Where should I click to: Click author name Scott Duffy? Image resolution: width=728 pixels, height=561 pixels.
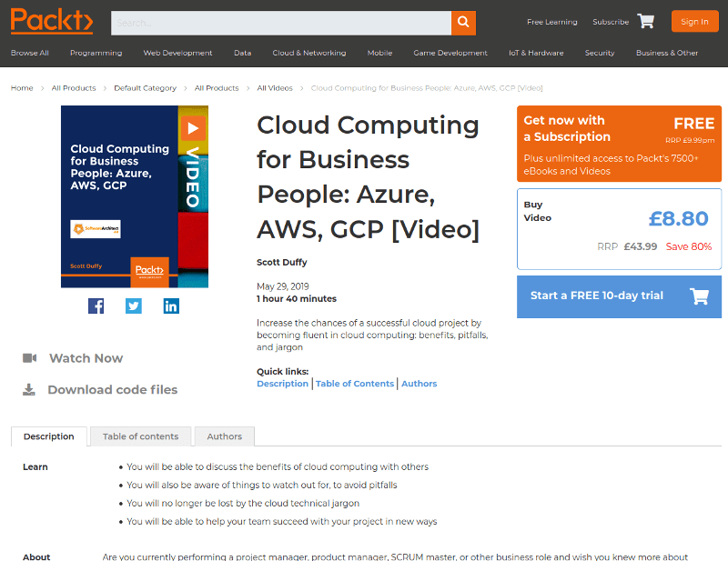coord(282,262)
